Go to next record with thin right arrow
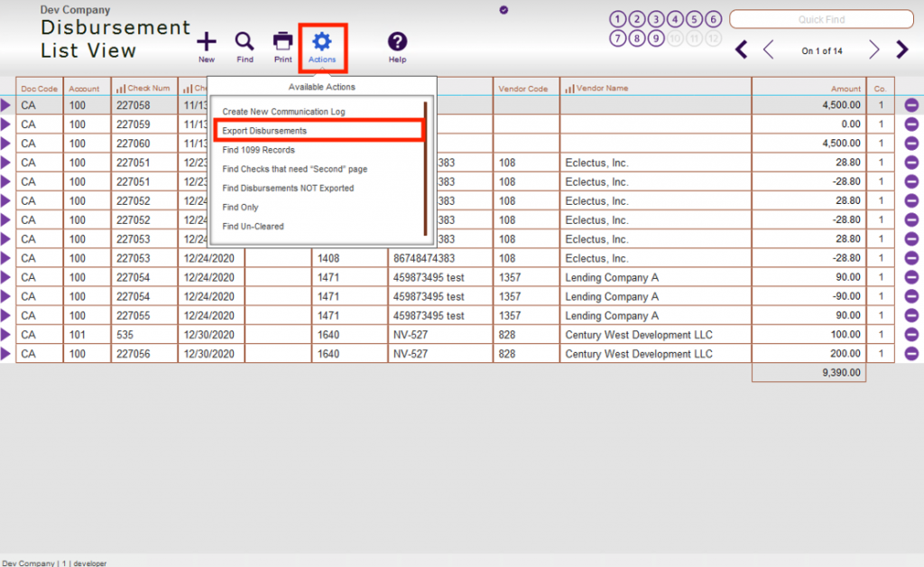The image size is (924, 567). 873,50
